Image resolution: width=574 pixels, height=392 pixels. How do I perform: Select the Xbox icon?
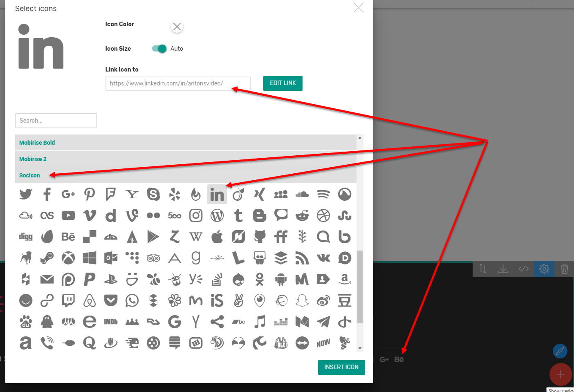tap(68, 258)
